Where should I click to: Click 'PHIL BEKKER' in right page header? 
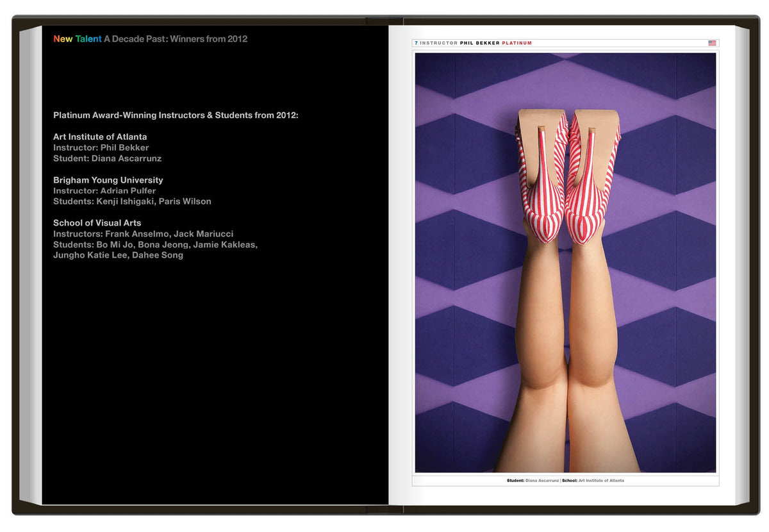tap(479, 43)
